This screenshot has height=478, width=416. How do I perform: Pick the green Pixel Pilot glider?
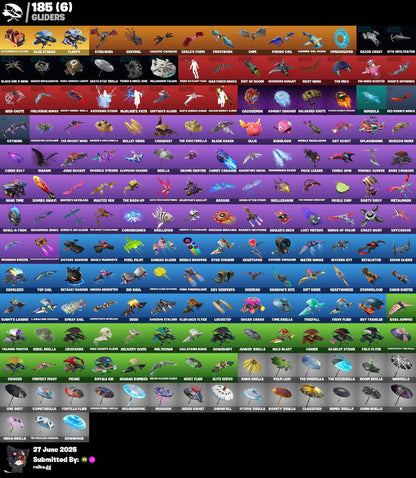pos(134,248)
